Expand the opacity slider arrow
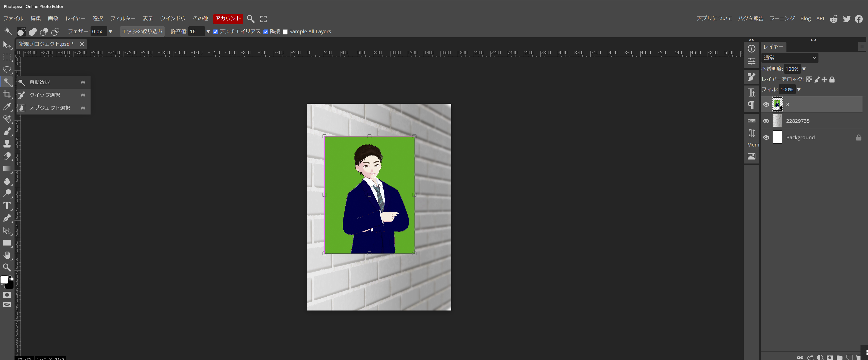Viewport: 868px width, 360px height. pos(804,69)
